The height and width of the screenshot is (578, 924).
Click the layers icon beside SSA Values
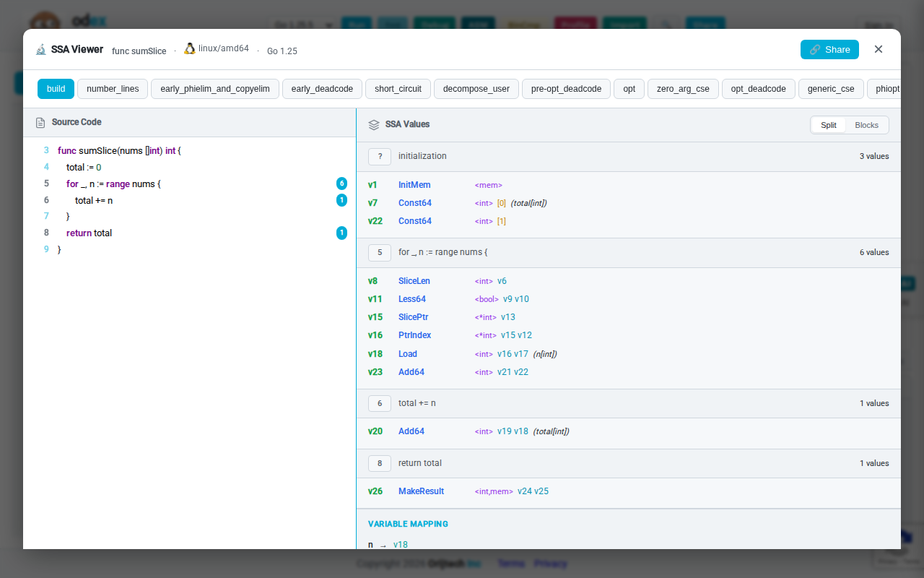pyautogui.click(x=374, y=124)
